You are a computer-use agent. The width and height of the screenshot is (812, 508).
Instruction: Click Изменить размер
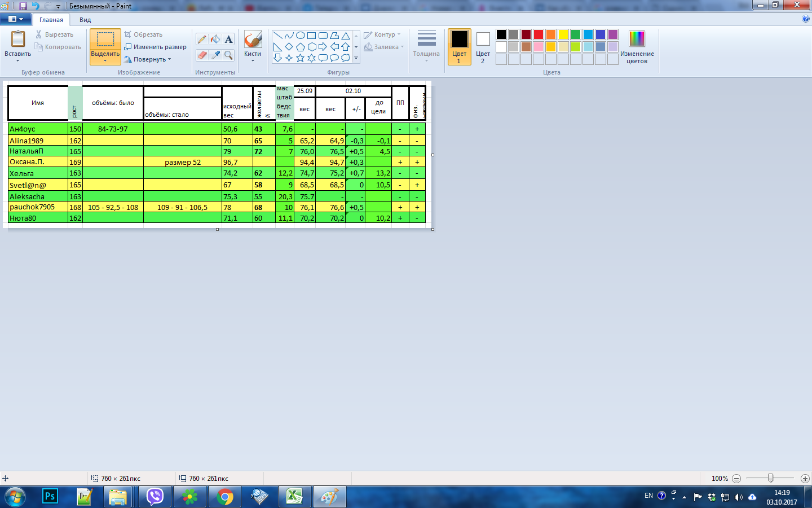click(156, 47)
